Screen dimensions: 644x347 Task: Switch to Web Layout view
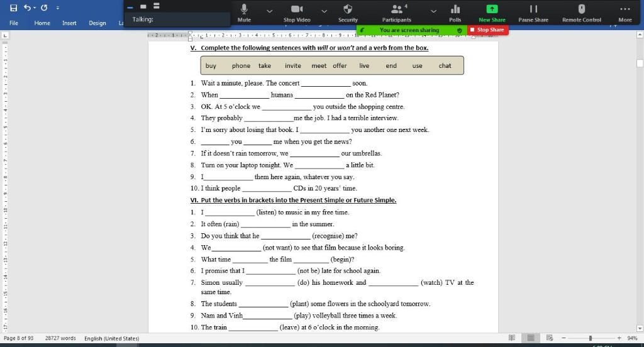550,338
